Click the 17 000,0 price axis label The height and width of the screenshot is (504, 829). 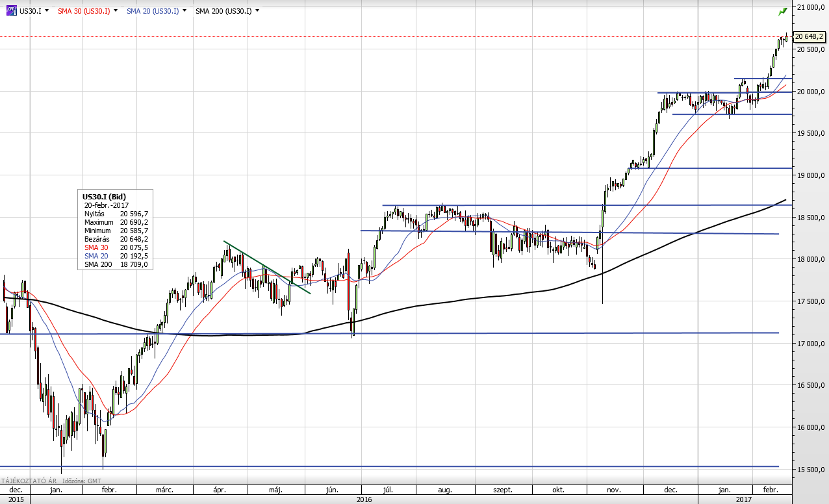[x=810, y=344]
